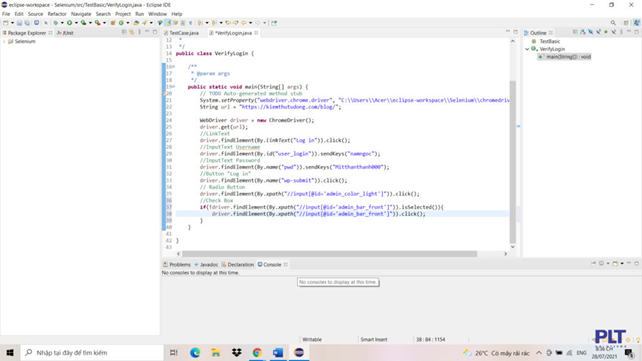The width and height of the screenshot is (642, 361).
Task: Click the Save toolbar icon
Action: [x=20, y=23]
